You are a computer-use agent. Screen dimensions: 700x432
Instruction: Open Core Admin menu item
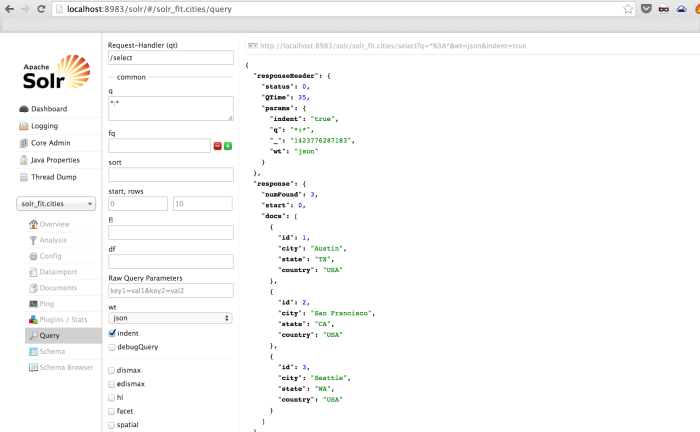[x=50, y=143]
